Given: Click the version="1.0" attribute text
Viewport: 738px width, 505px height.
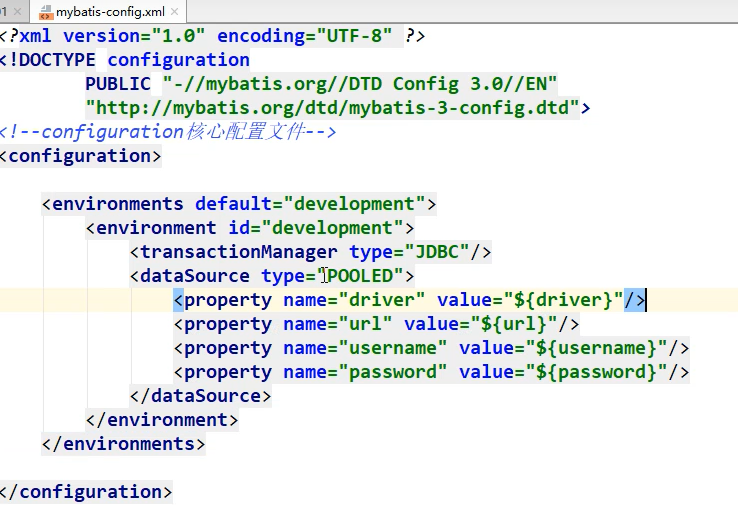Looking at the screenshot, I should (x=134, y=36).
